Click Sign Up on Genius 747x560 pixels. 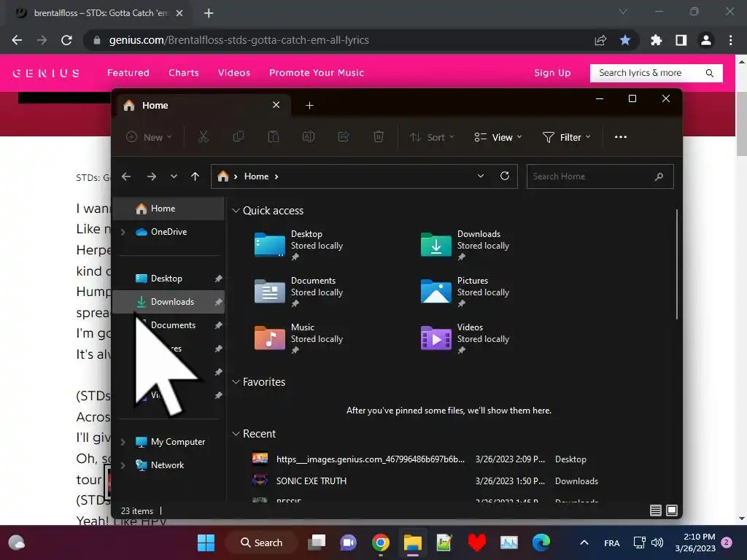552,73
